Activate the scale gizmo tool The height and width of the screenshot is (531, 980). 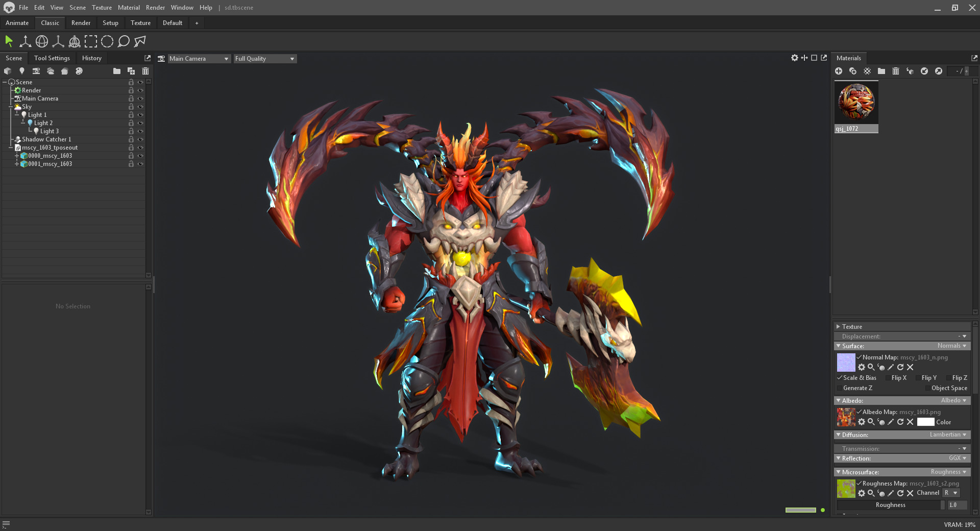(x=58, y=41)
